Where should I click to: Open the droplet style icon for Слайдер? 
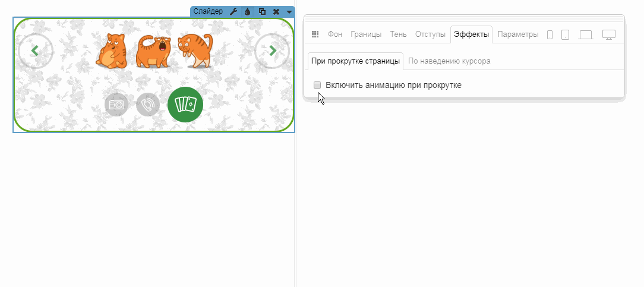[x=247, y=11]
